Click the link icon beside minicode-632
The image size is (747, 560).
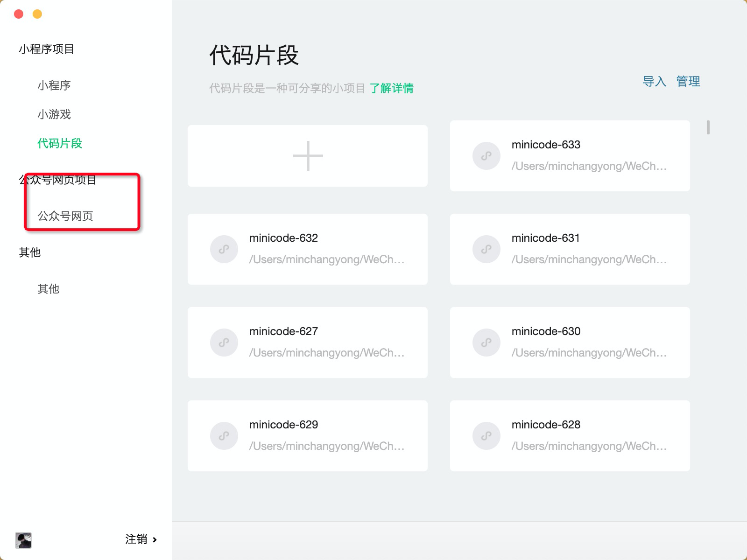click(224, 249)
